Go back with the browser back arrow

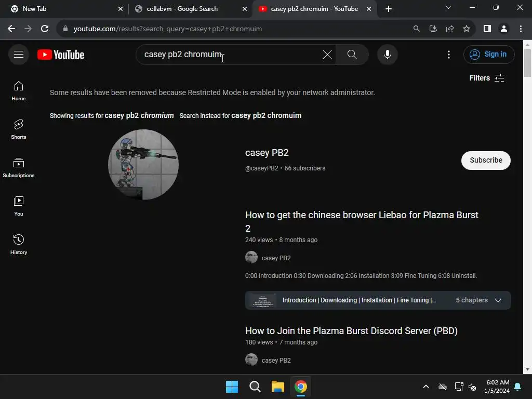[11, 29]
